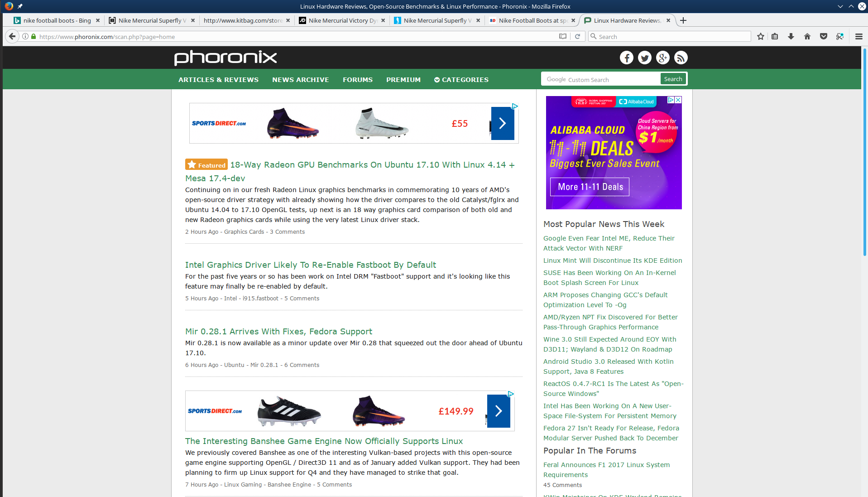Screen dimensions: 868x497
Task: Click the green Search button
Action: [673, 79]
